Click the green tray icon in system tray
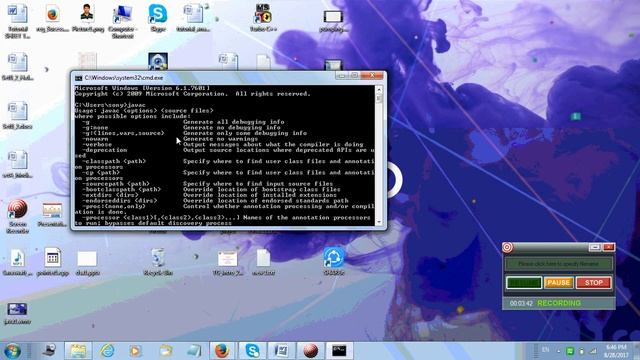Screen dimensions: 640x360 pyautogui.click(x=570, y=351)
